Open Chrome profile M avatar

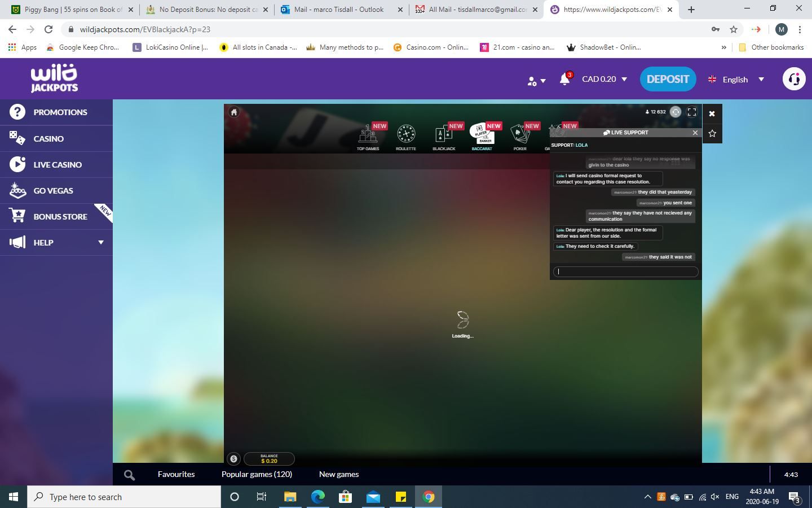click(x=781, y=29)
